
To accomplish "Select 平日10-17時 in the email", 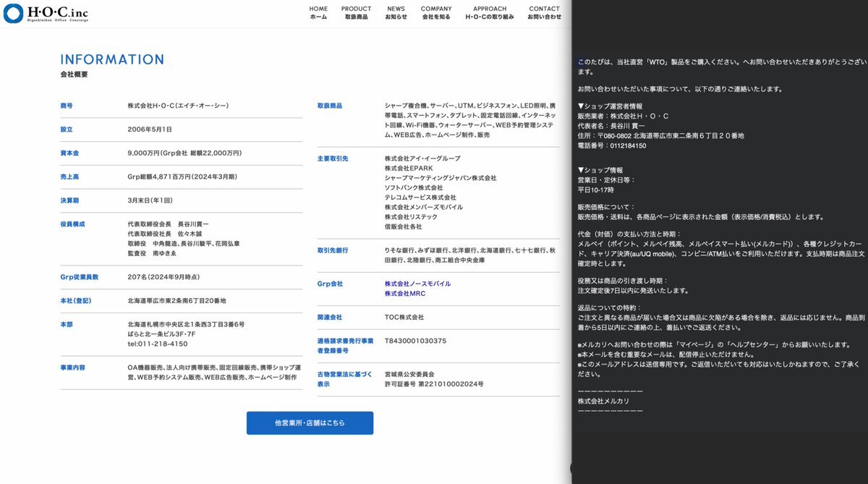I will (596, 190).
